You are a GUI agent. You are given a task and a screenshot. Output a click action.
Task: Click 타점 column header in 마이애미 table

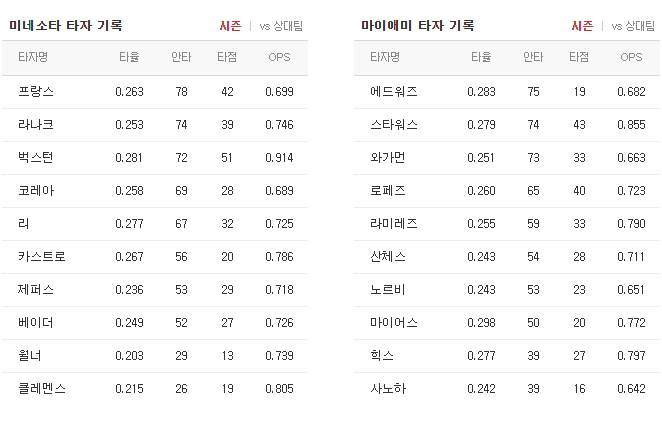tap(579, 57)
